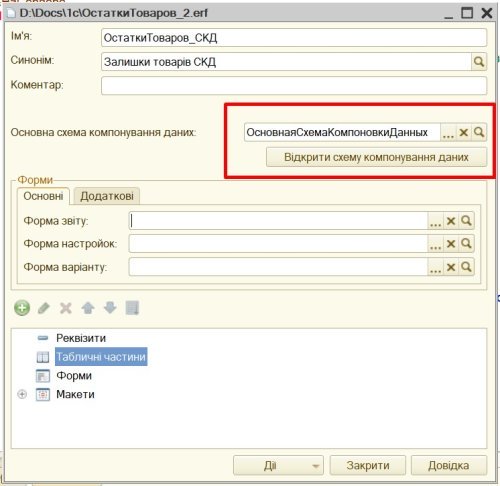Choose data composition schema via ellipsis button
Screen dimensions: 500x486
click(x=448, y=132)
